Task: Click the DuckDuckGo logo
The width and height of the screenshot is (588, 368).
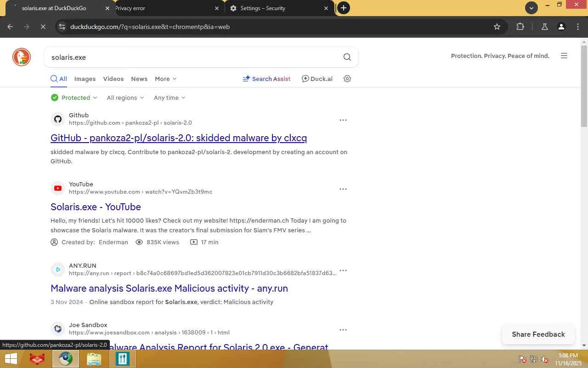Action: point(22,57)
